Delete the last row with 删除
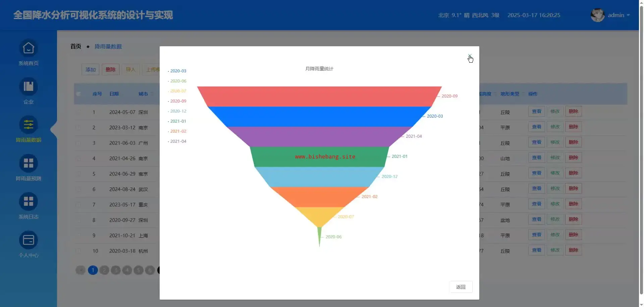 pos(574,250)
